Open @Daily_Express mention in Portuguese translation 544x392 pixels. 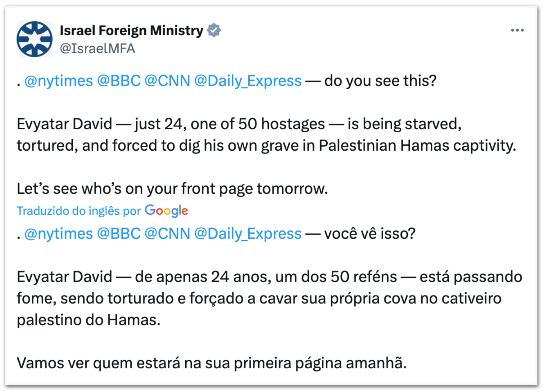click(248, 234)
